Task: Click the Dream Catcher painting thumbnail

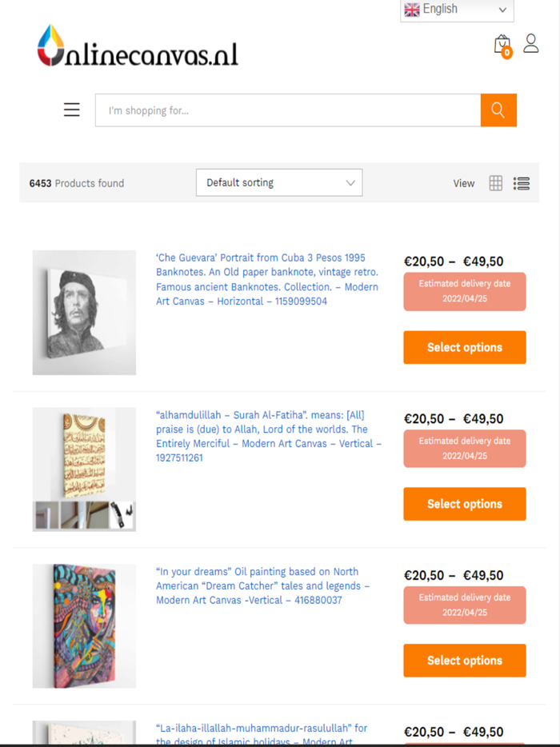Action: click(x=83, y=625)
